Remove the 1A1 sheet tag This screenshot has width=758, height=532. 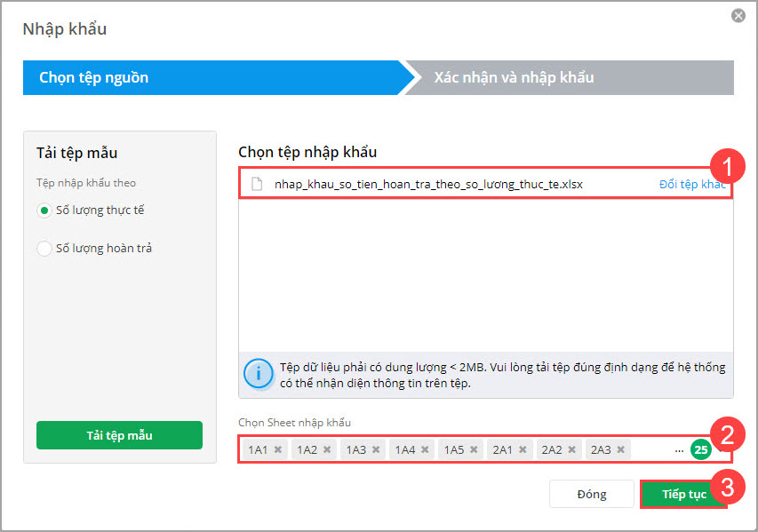tap(278, 450)
